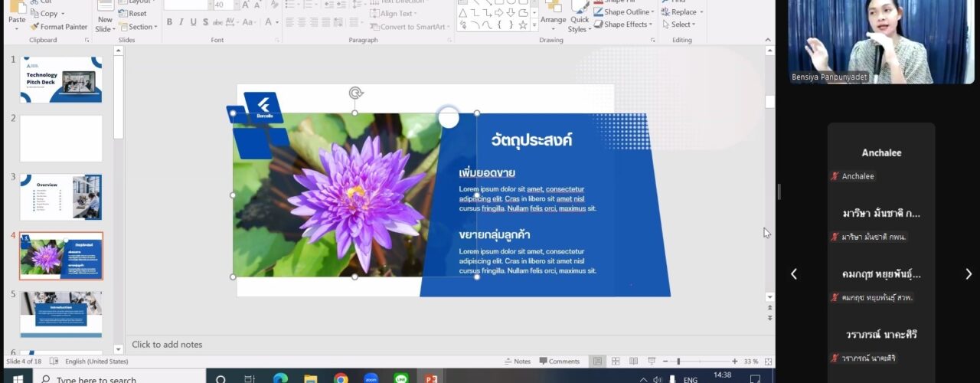
Task: Switch to Normal view
Action: [x=597, y=362]
